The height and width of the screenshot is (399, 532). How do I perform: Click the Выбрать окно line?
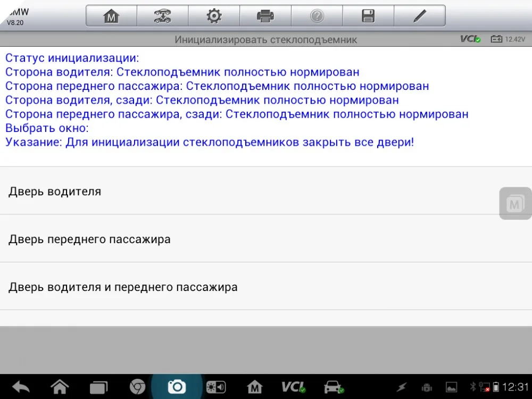click(x=47, y=128)
